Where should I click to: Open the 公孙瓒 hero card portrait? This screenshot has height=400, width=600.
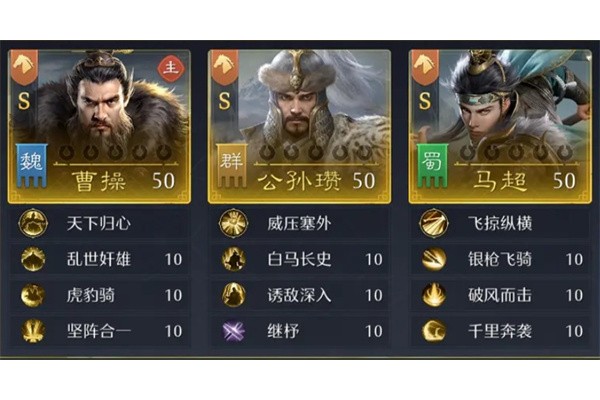(x=300, y=126)
